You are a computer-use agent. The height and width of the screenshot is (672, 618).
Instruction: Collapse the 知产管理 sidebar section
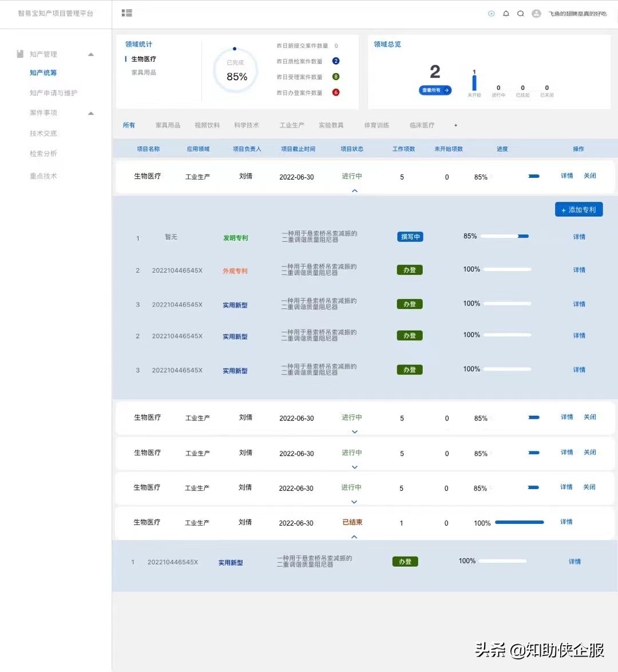(x=90, y=54)
